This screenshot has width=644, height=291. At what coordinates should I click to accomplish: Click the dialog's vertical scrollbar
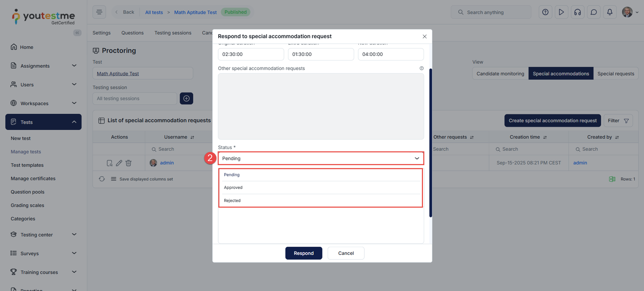[430, 143]
